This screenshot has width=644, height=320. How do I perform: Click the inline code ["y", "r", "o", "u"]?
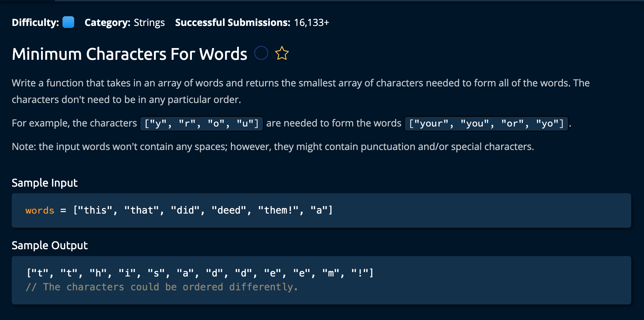(202, 123)
